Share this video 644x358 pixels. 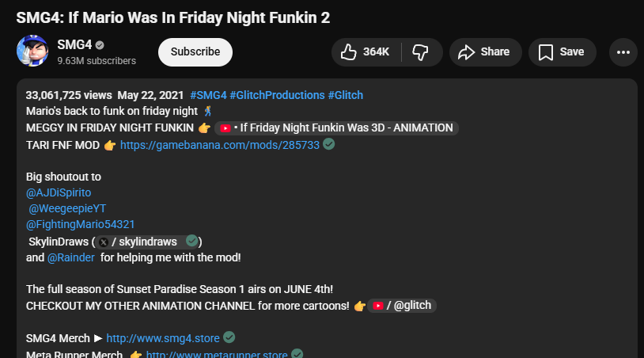(485, 52)
